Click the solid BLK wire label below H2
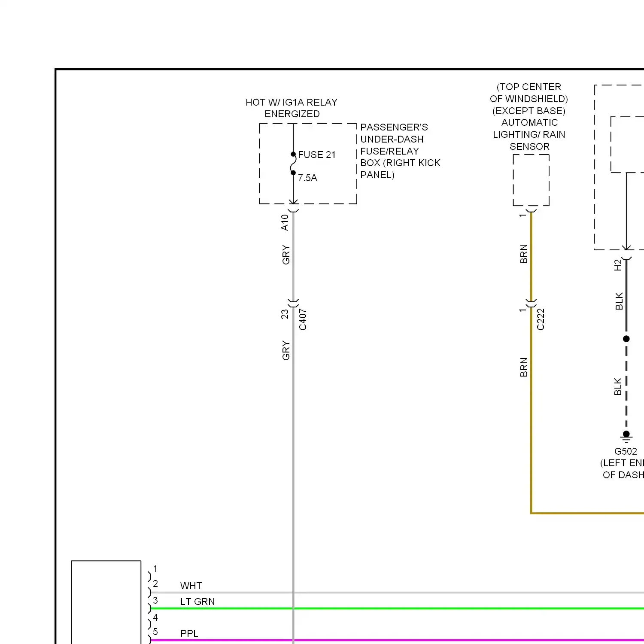The image size is (644, 644). pyautogui.click(x=619, y=301)
